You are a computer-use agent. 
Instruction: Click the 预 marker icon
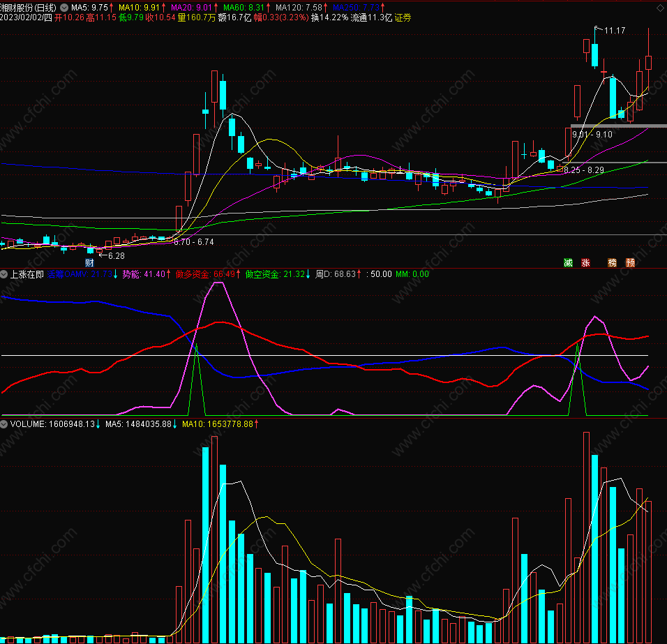point(631,263)
